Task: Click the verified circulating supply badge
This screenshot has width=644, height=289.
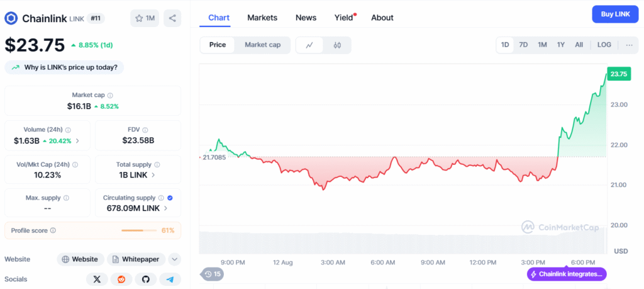Action: [x=170, y=198]
